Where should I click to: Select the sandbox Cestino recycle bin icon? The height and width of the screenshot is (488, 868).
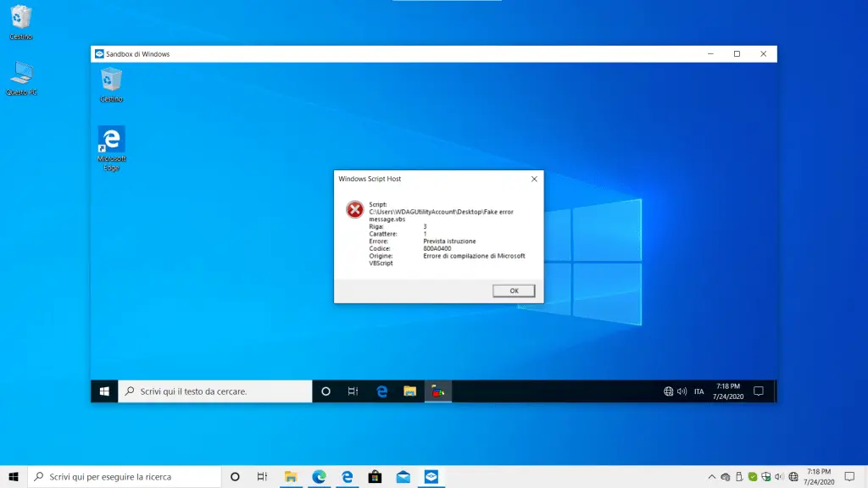[x=111, y=85]
